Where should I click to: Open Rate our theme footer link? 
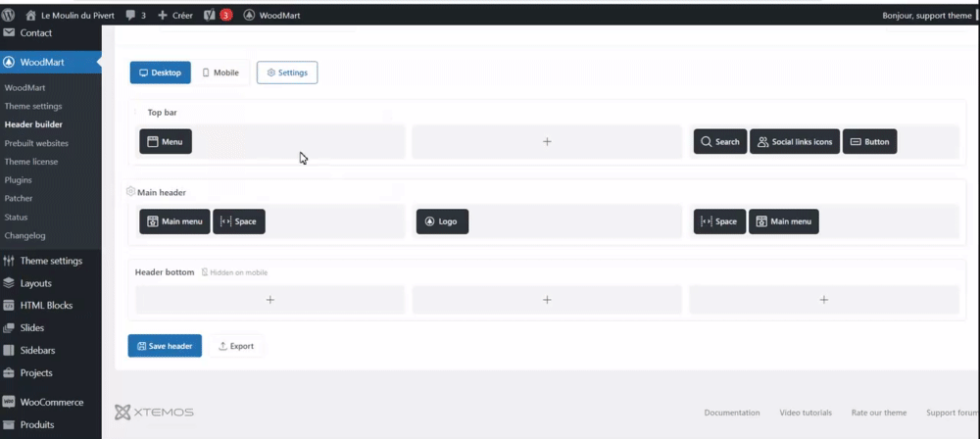(x=879, y=413)
